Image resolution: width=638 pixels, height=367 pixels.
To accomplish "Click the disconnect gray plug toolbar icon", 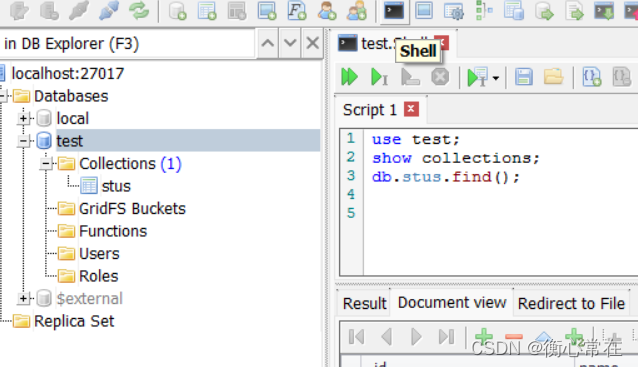I will [79, 11].
